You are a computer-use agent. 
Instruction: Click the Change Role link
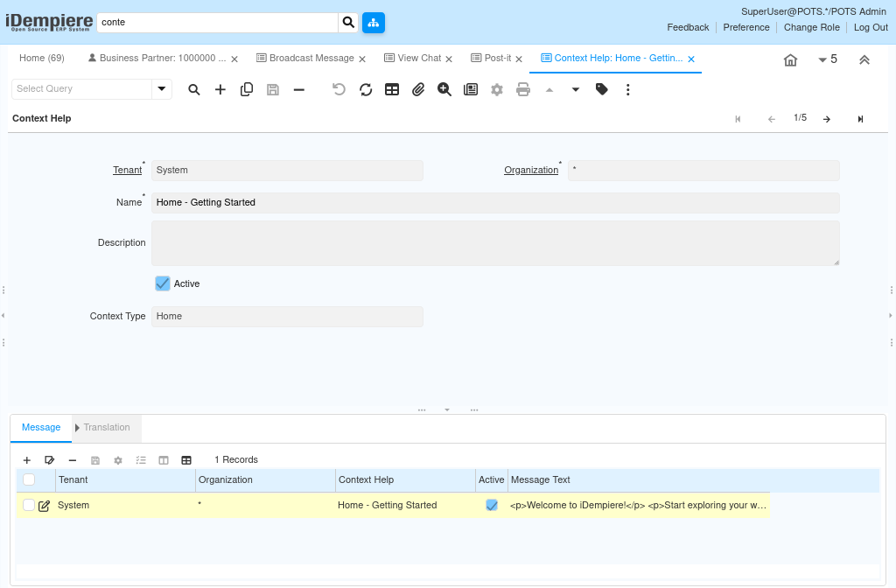pos(811,27)
